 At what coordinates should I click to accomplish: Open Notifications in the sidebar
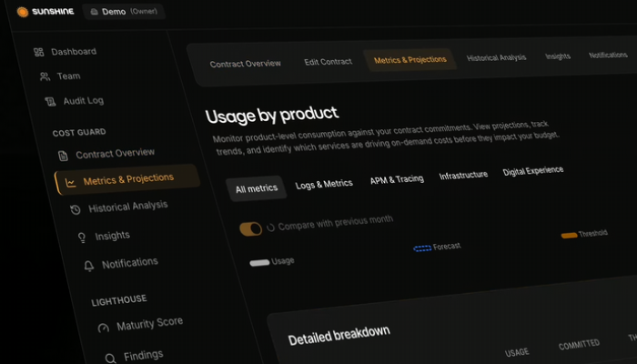click(x=129, y=263)
